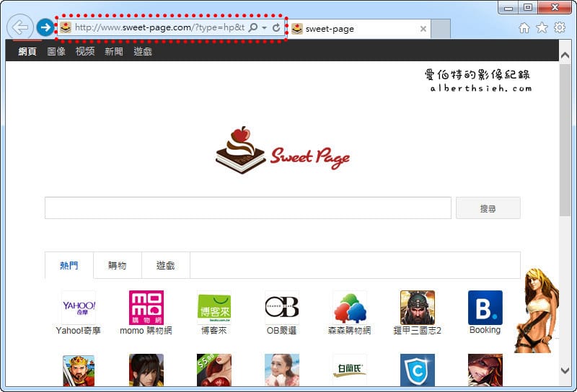This screenshot has height=392, width=577.
Task: Click the vertical scrollbar thumb
Action: pyautogui.click(x=565, y=141)
